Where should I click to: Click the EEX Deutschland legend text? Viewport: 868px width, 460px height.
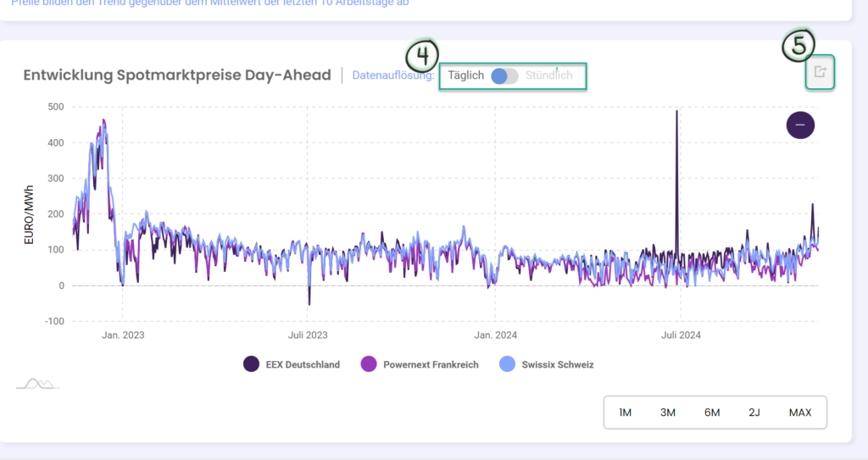click(303, 365)
